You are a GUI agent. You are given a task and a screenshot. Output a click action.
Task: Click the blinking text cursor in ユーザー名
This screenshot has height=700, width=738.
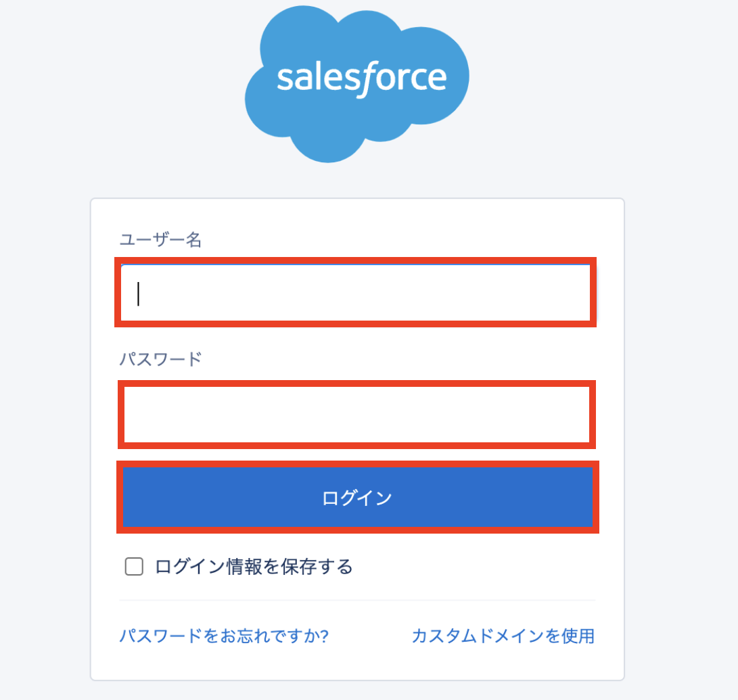[x=139, y=294]
